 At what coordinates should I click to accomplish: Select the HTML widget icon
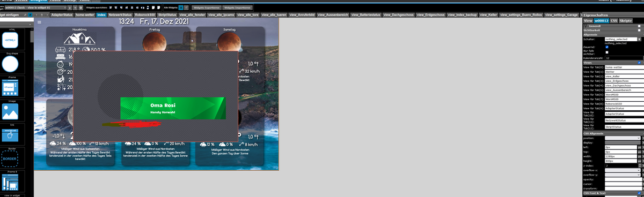[10, 41]
